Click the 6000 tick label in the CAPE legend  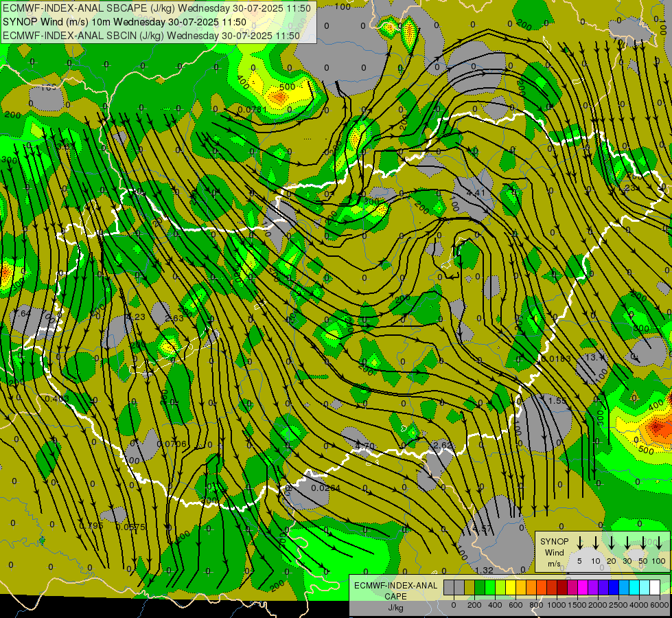point(660,605)
